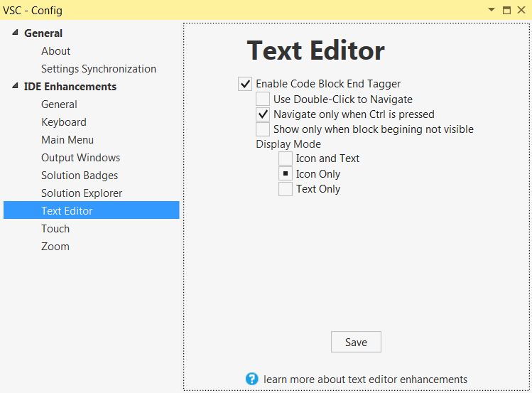532x393 pixels.
Task: Click the IDE Enhancements heading label
Action: click(70, 87)
